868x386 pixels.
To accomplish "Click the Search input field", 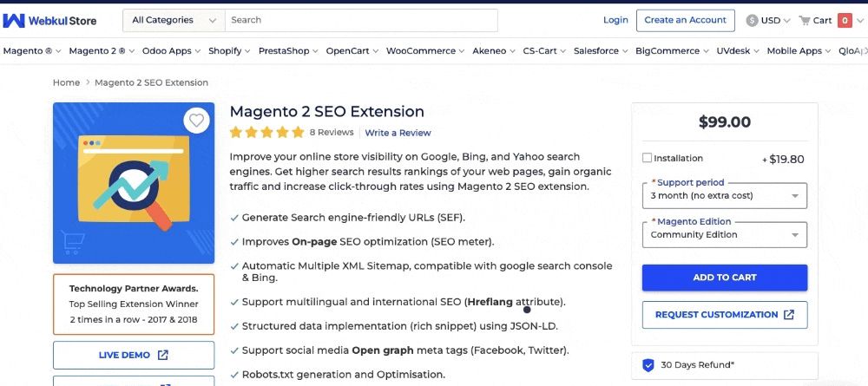I will (361, 20).
